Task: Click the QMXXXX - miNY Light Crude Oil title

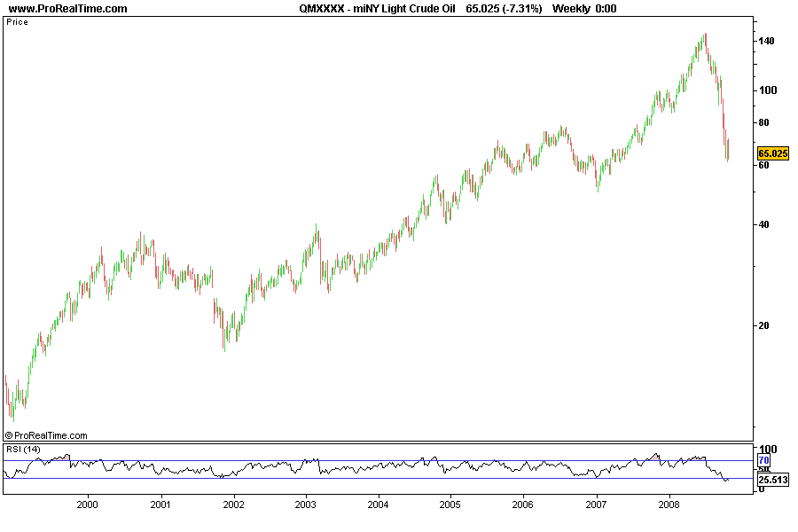Action: 377,9
